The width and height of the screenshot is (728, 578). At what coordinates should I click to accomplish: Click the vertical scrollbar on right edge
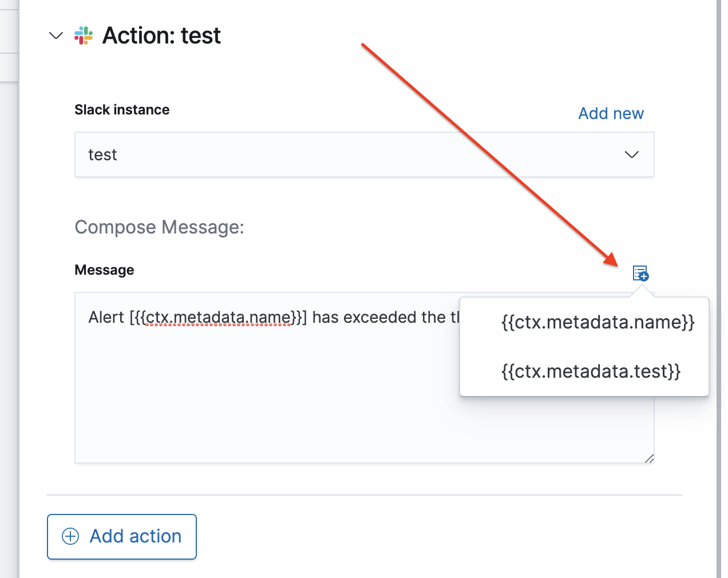point(719,289)
